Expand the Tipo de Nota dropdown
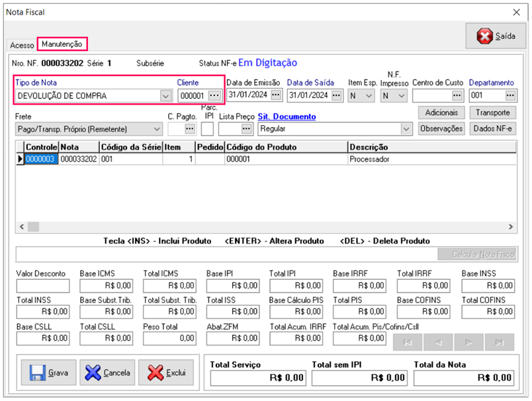This screenshot has height=401, width=532. 165,96
